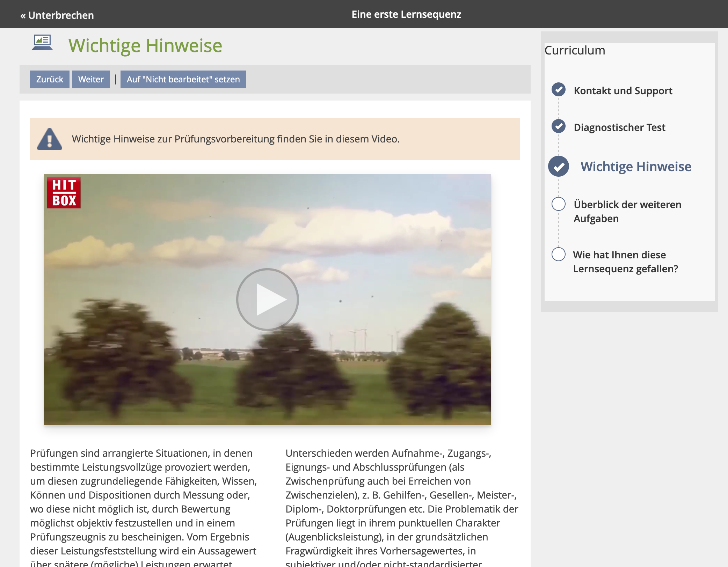This screenshot has width=728, height=567.
Task: Click the warning triangle icon
Action: coord(50,139)
